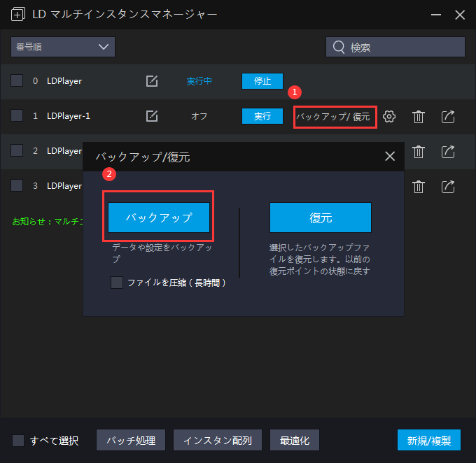The height and width of the screenshot is (463, 476).
Task: Click the LDPlayer name in row 0
Action: click(64, 81)
